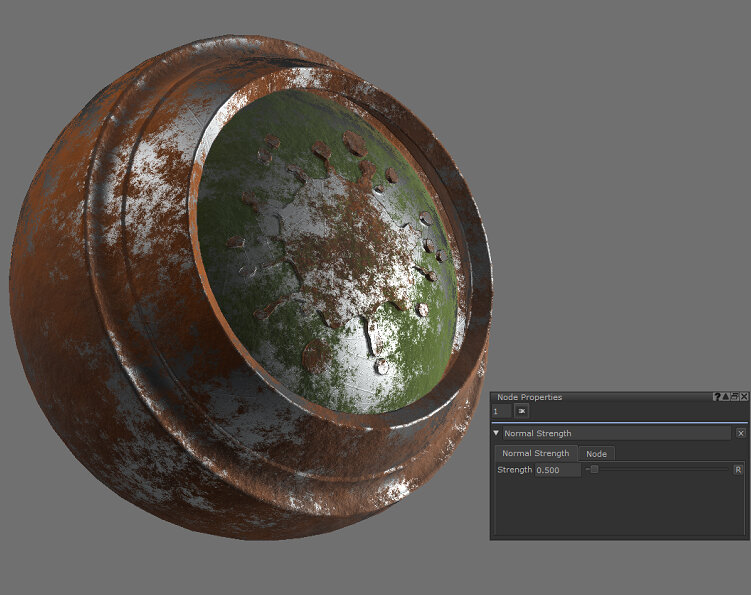
Task: Collapse the Normal Strength properties section
Action: [x=496, y=434]
